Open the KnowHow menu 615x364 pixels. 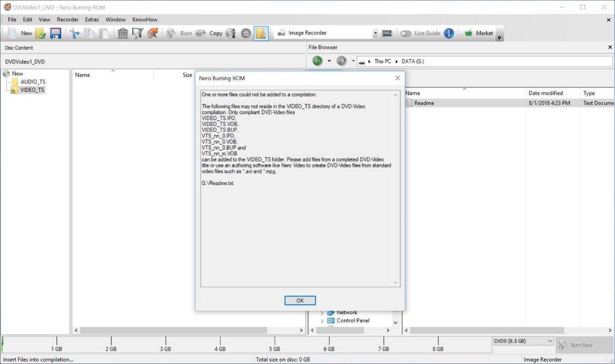[x=145, y=20]
